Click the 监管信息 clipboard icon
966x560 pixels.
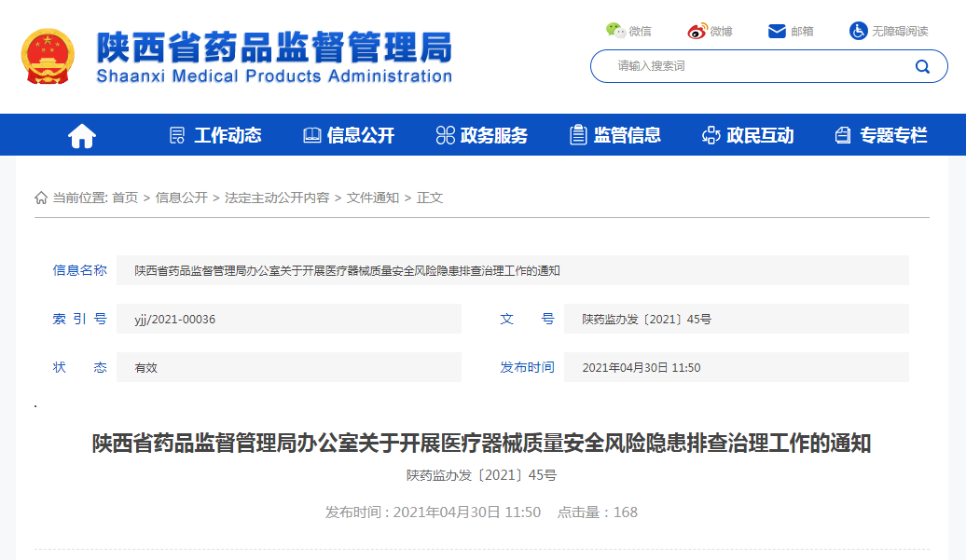577,134
